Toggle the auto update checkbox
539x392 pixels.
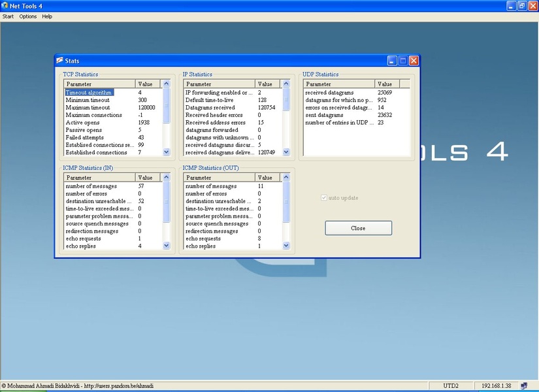click(323, 198)
